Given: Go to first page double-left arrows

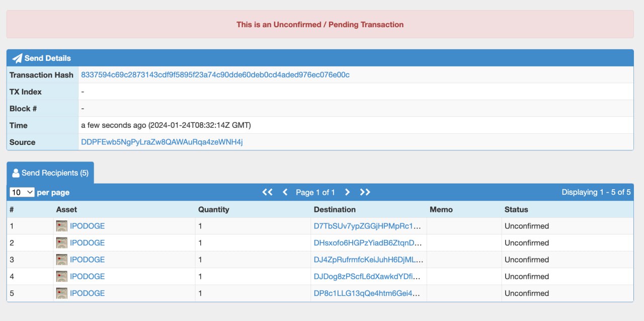Looking at the screenshot, I should 268,192.
